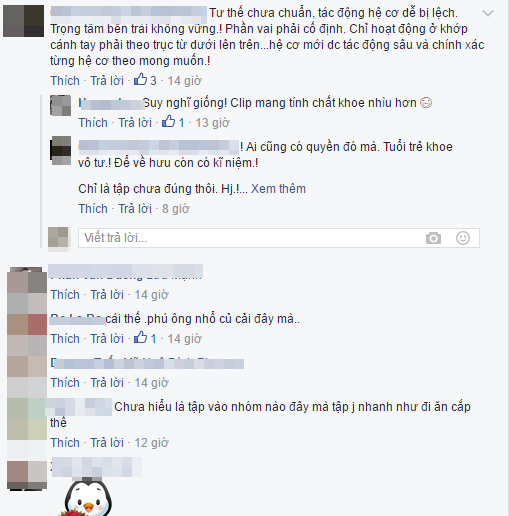Reply to the top comment via Trả lời
Screen dimensions: 509x516
point(107,80)
